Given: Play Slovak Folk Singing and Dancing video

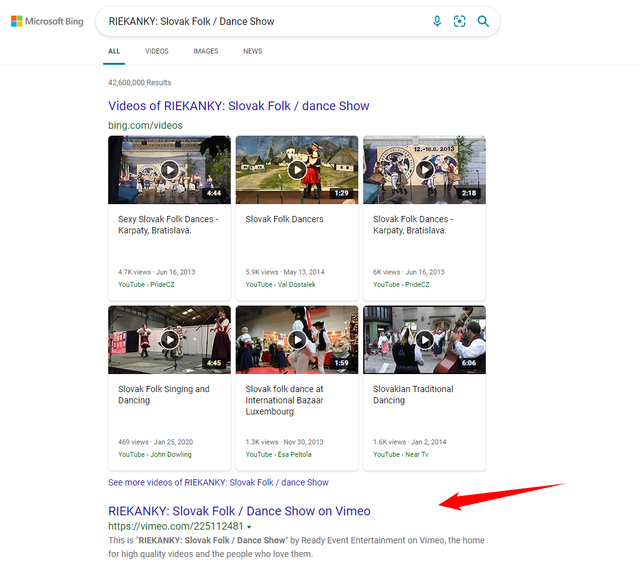Looking at the screenshot, I should point(169,340).
